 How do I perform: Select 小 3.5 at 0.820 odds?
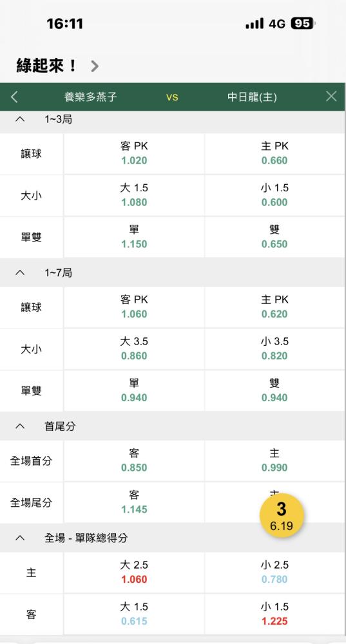tap(274, 349)
